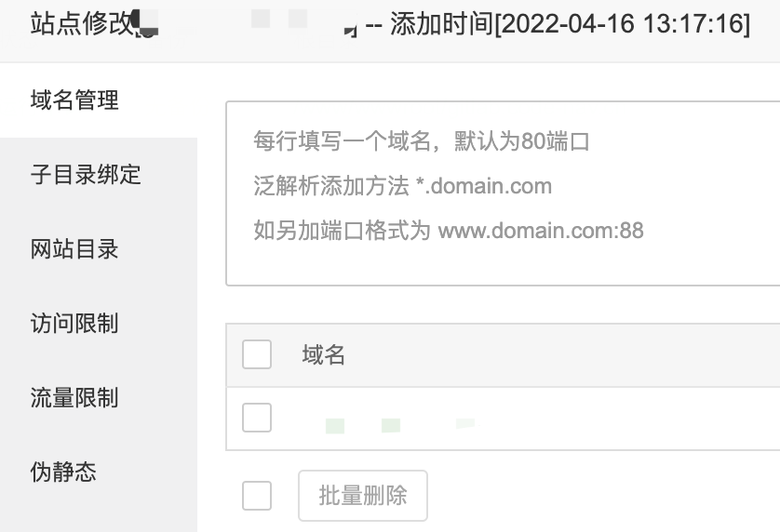The width and height of the screenshot is (780, 532).
Task: Show the 伪静态 tab
Action: pyautogui.click(x=63, y=472)
